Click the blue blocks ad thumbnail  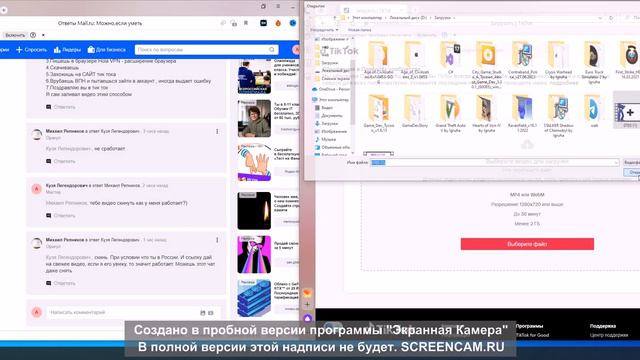tap(254, 298)
